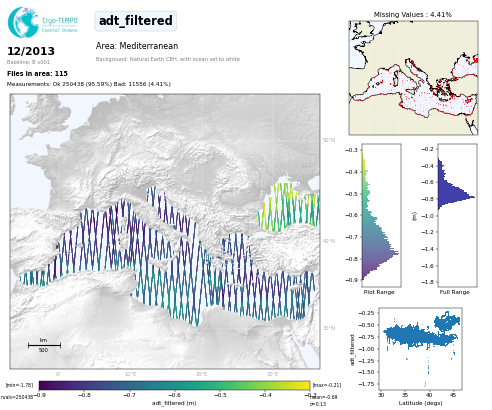Click the adt_filtered [m] colorbar label

tap(174, 403)
